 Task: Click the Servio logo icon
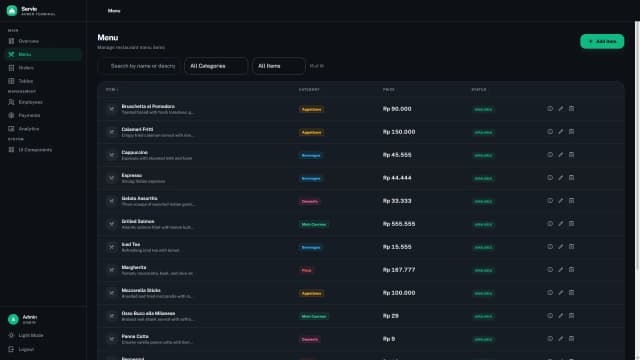coord(12,11)
